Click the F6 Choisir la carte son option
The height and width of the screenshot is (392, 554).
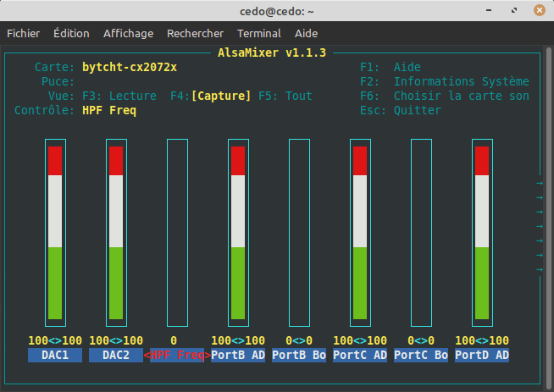[461, 96]
